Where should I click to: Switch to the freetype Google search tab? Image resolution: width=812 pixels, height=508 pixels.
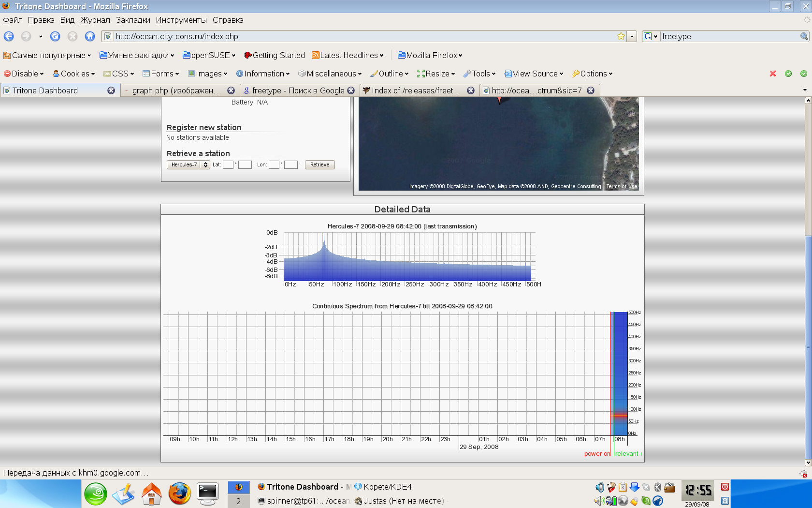pyautogui.click(x=298, y=90)
